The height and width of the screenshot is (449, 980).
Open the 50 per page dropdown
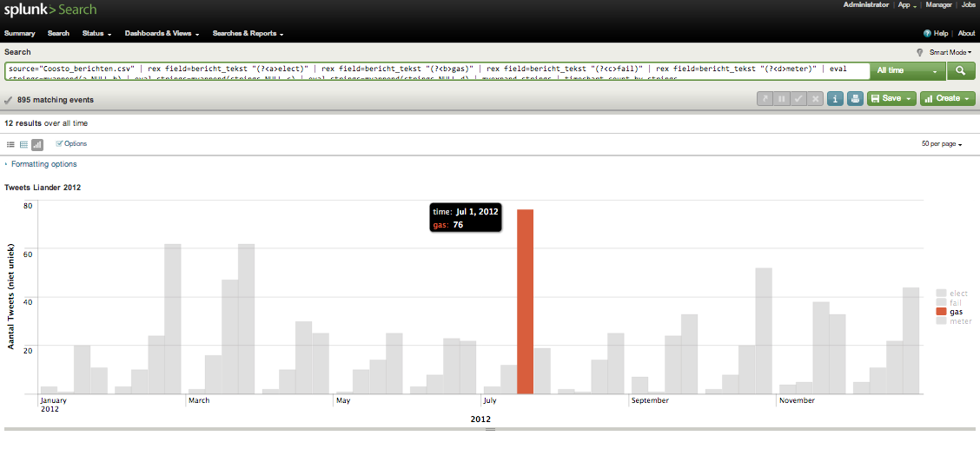942,144
